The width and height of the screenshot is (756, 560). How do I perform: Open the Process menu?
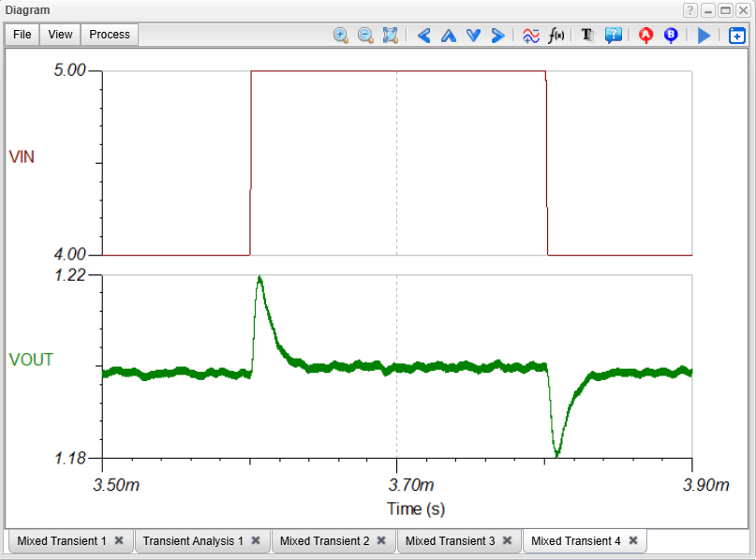(110, 35)
